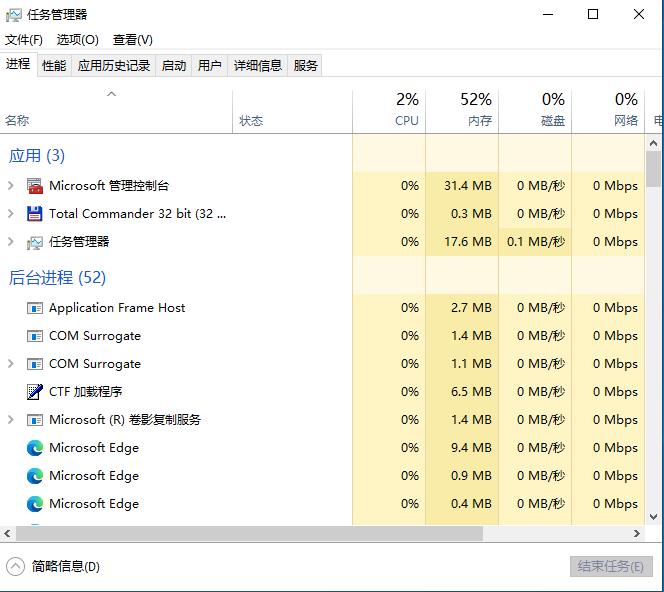Click the Edge icon beside 0.4 MB

(x=35, y=504)
